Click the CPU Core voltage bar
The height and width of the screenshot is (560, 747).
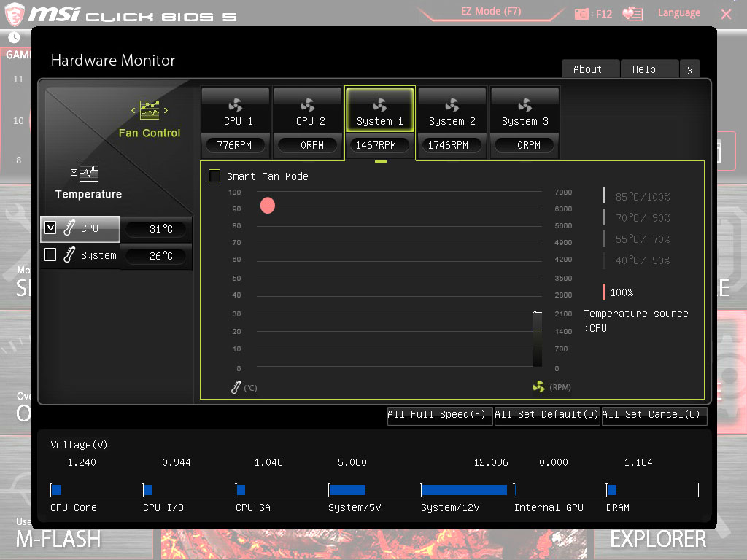[x=57, y=490]
